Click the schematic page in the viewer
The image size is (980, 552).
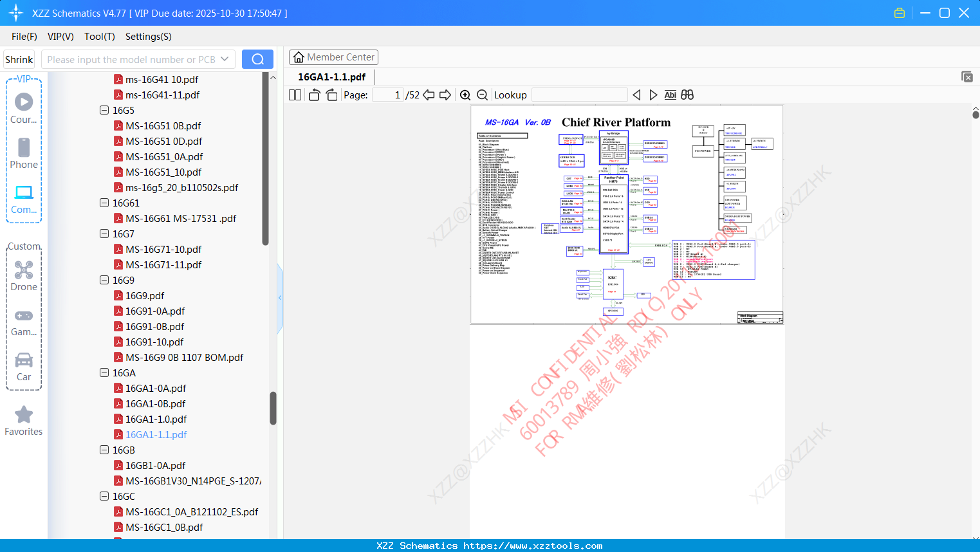coord(627,215)
